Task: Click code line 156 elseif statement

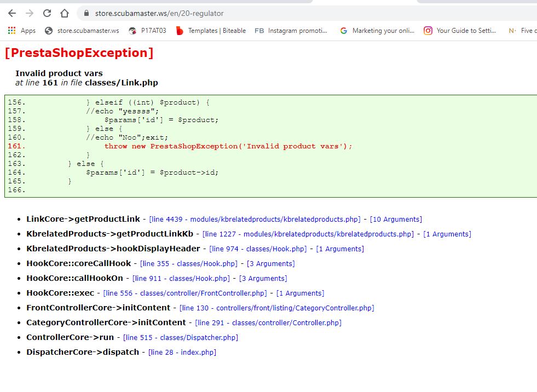Action: [148, 102]
